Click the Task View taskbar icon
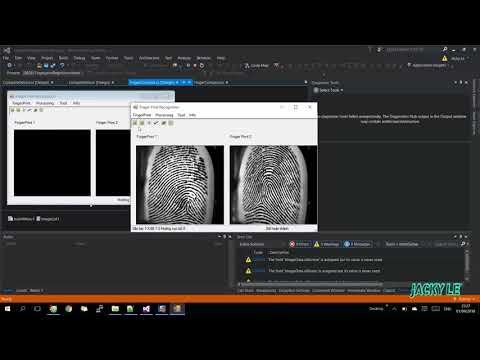The width and height of the screenshot is (480, 360). 37,309
